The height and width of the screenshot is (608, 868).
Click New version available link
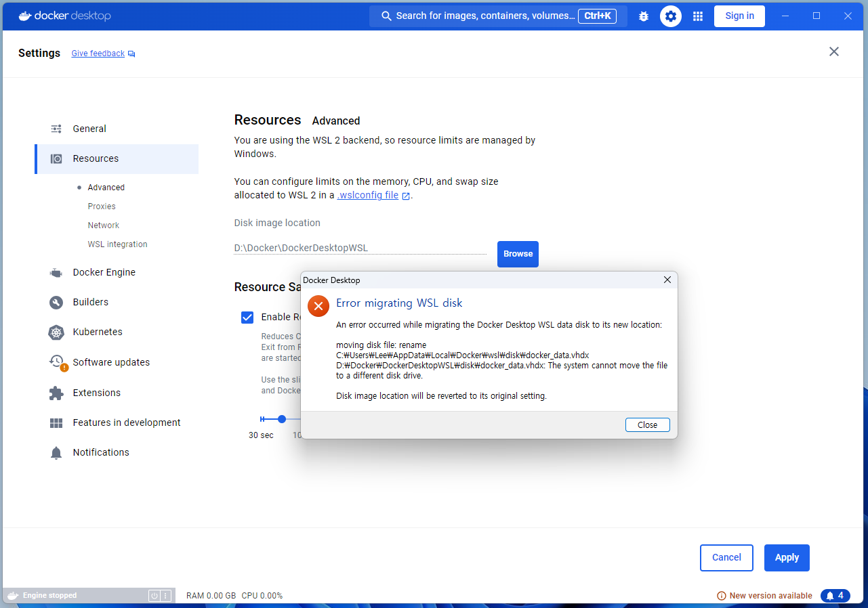coord(770,596)
